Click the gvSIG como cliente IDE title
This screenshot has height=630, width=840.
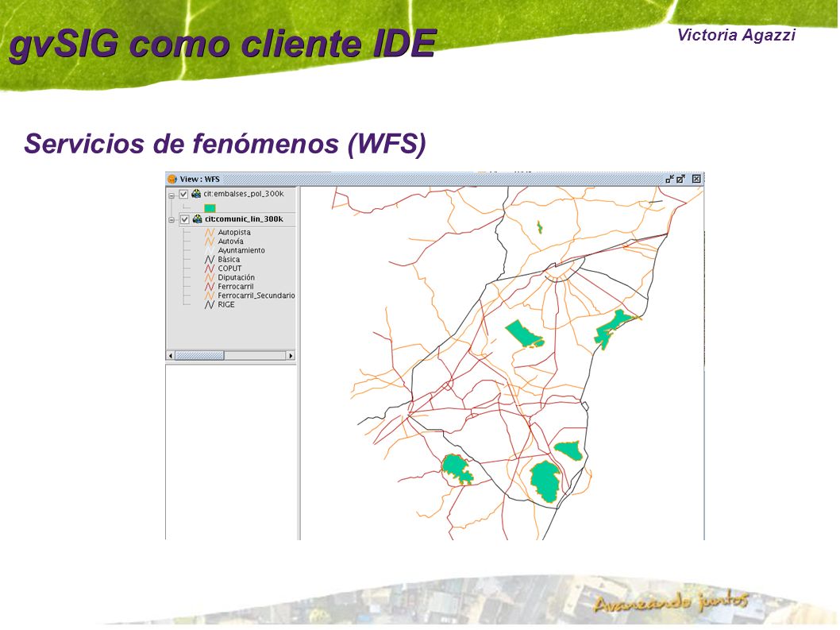(223, 44)
